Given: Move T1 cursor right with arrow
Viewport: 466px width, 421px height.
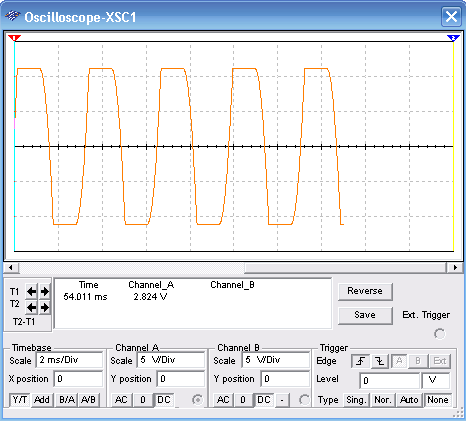Looking at the screenshot, I should 45,292.
